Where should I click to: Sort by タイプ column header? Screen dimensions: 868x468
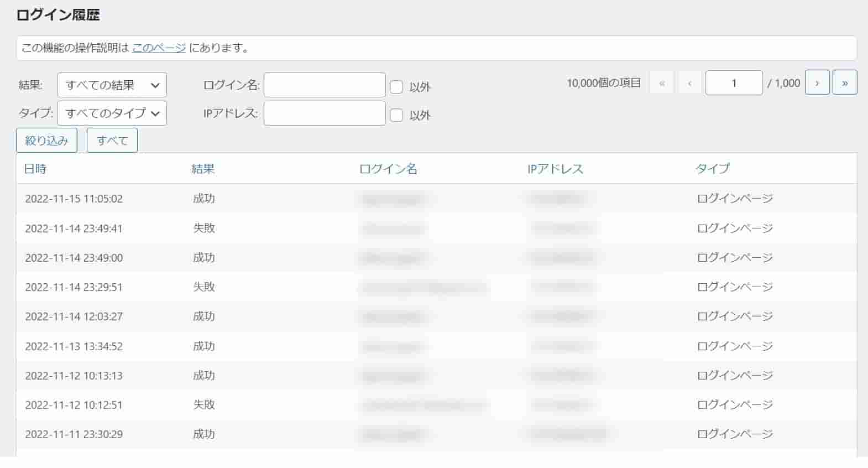point(712,169)
